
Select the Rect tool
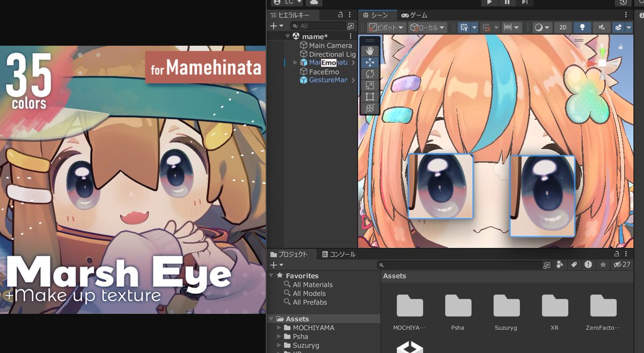[x=370, y=97]
